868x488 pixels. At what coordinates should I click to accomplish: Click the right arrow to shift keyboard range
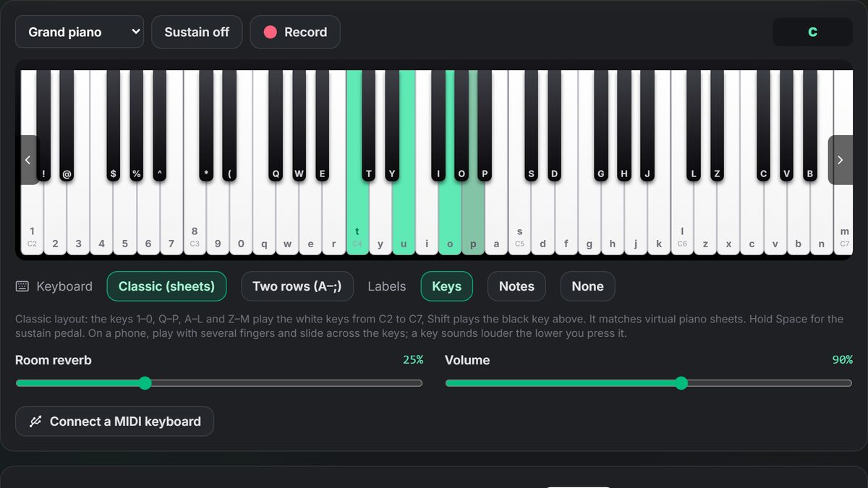pos(841,160)
